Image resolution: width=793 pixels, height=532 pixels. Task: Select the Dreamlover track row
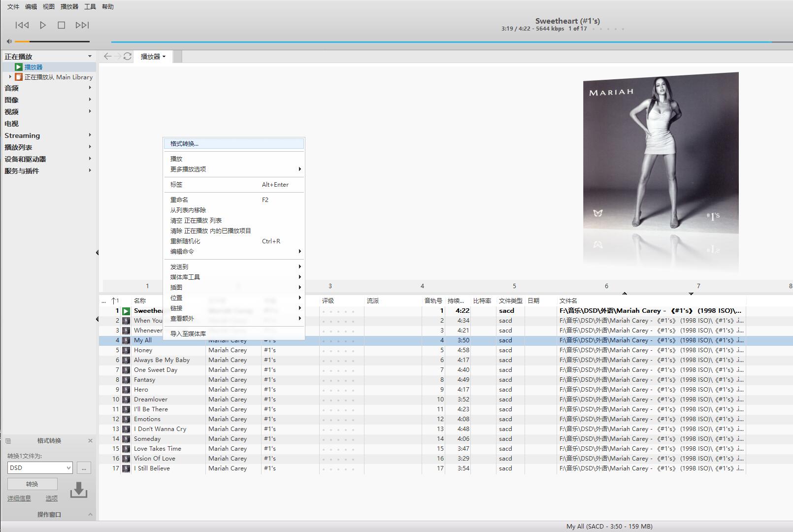point(446,399)
